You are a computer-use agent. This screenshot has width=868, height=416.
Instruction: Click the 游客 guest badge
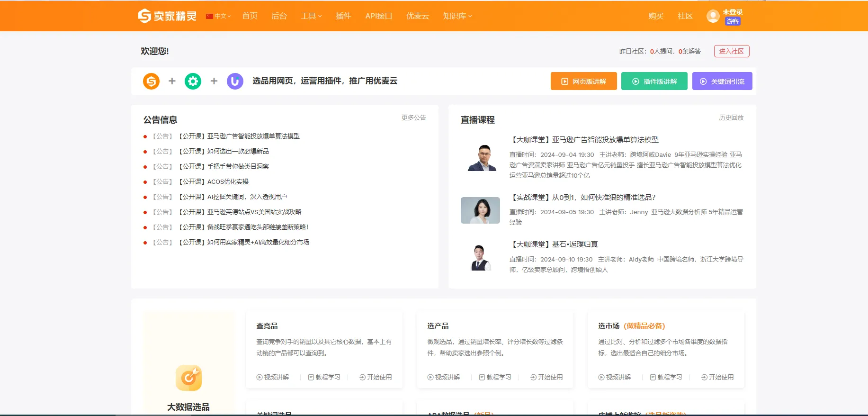click(733, 21)
